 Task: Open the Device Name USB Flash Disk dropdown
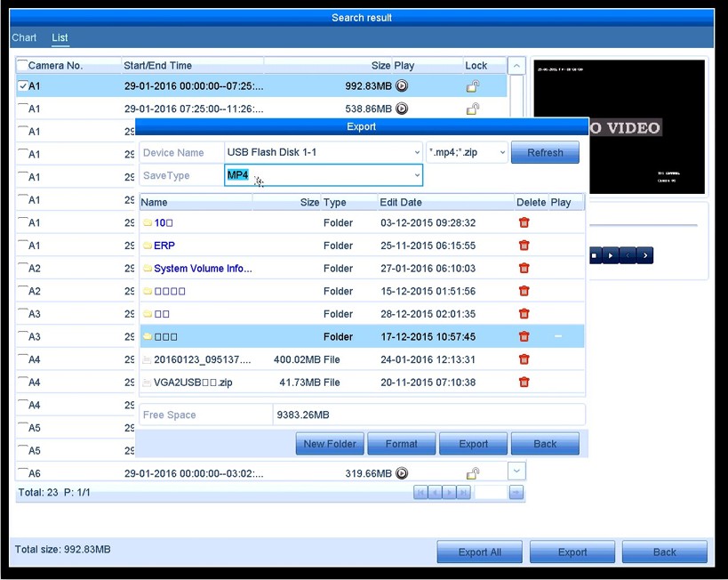coord(323,152)
